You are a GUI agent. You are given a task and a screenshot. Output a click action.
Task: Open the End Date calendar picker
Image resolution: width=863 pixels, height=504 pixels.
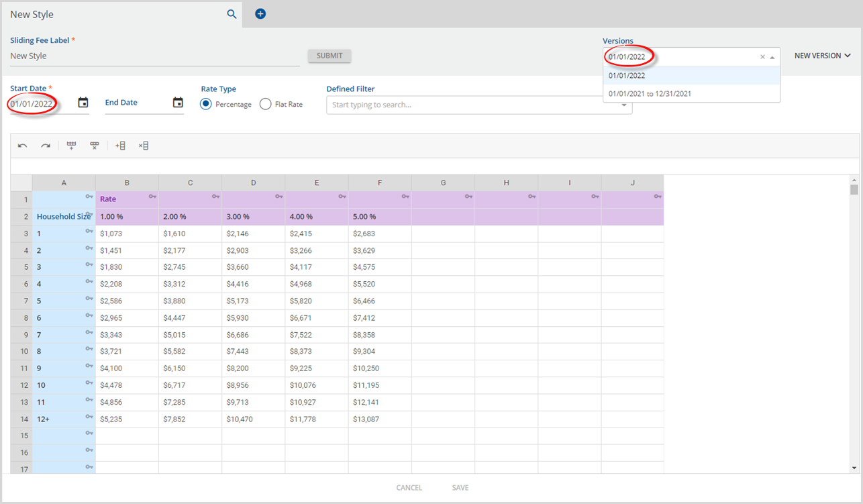click(178, 103)
